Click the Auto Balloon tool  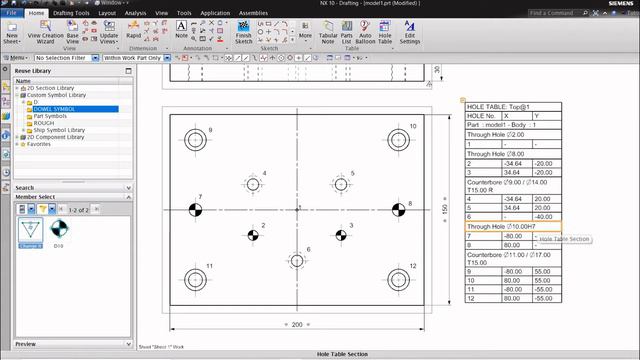[x=365, y=32]
